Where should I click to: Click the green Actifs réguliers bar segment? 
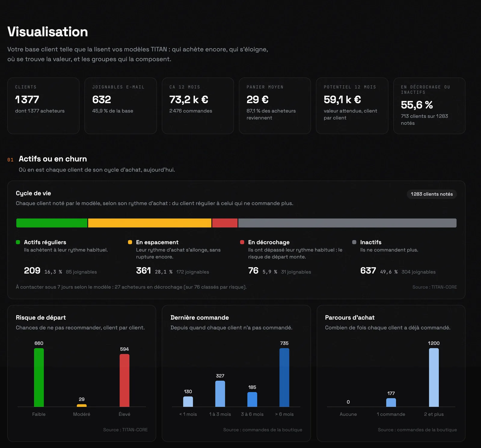click(52, 223)
